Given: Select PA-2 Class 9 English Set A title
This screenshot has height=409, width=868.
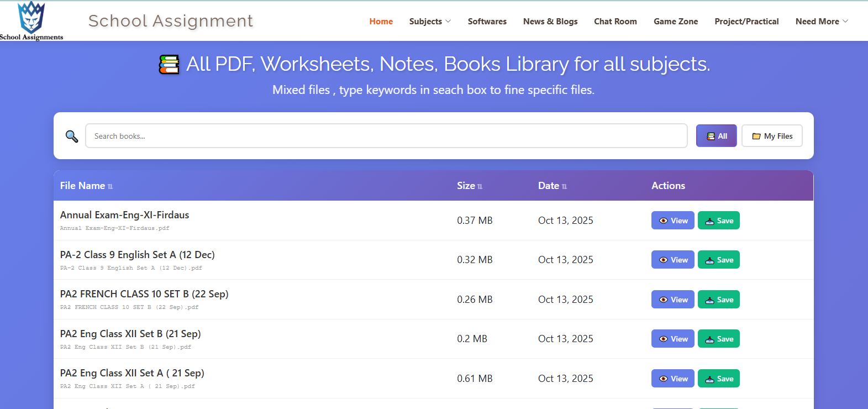Looking at the screenshot, I should [x=138, y=255].
